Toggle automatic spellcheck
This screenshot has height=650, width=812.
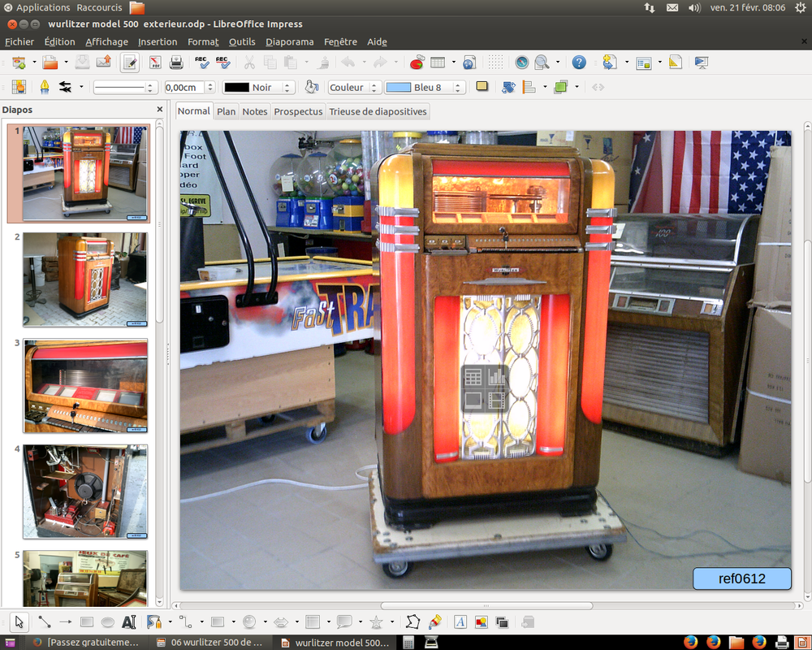[x=222, y=62]
